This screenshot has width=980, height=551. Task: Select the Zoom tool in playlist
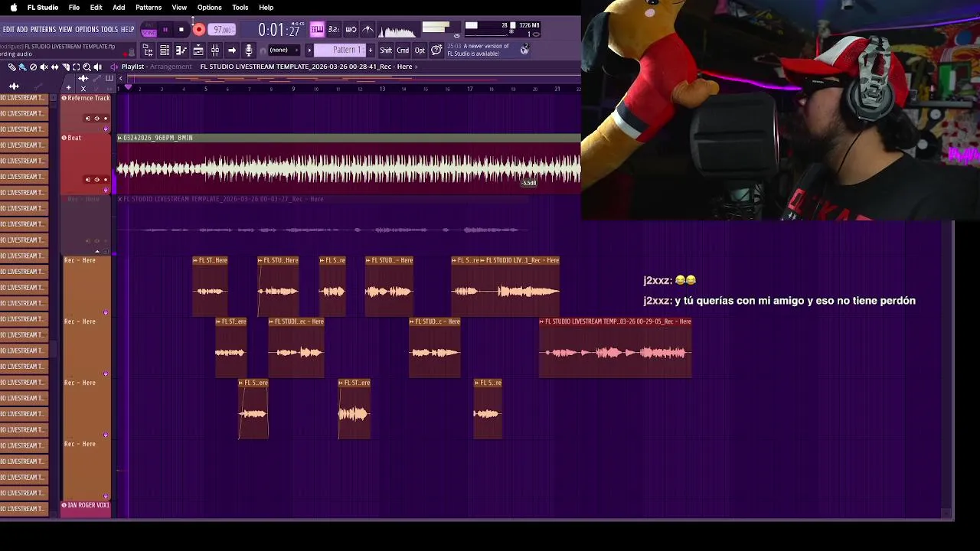(87, 67)
